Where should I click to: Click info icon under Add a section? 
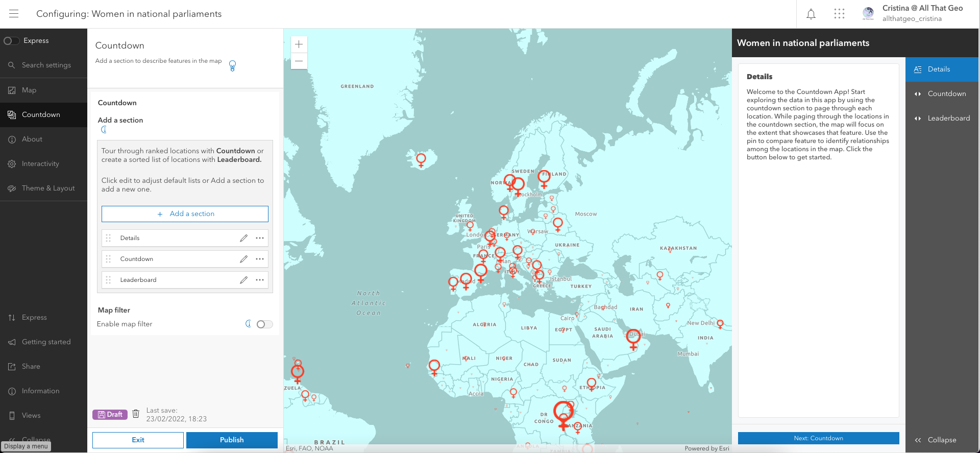(104, 130)
